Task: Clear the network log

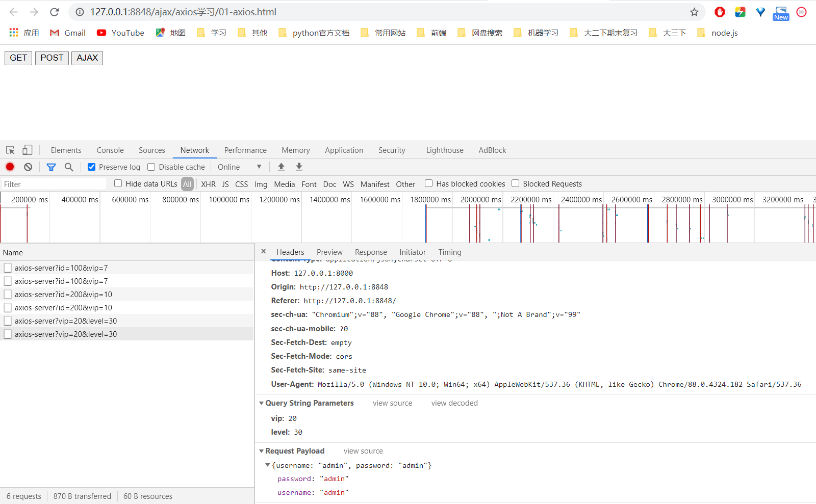Action: coord(28,167)
